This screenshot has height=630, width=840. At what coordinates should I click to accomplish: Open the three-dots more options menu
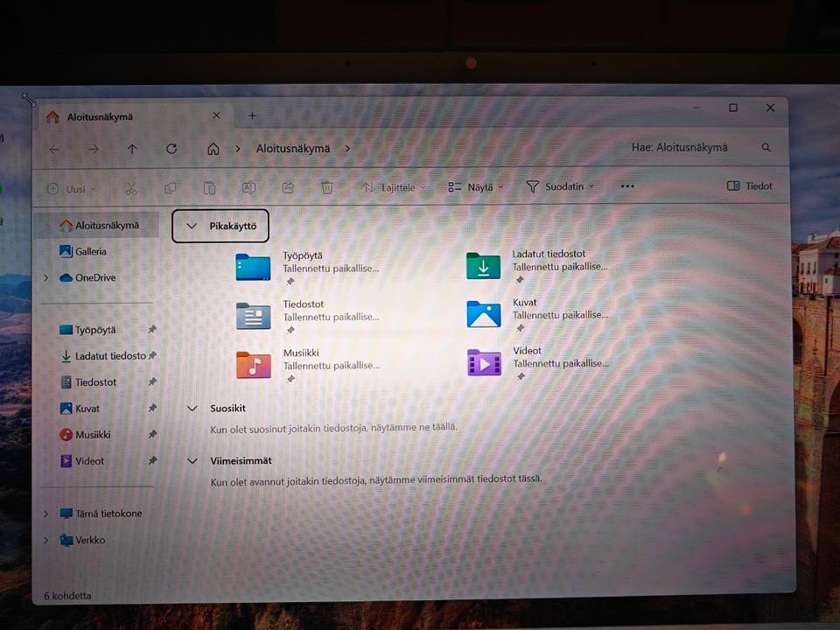tap(627, 186)
